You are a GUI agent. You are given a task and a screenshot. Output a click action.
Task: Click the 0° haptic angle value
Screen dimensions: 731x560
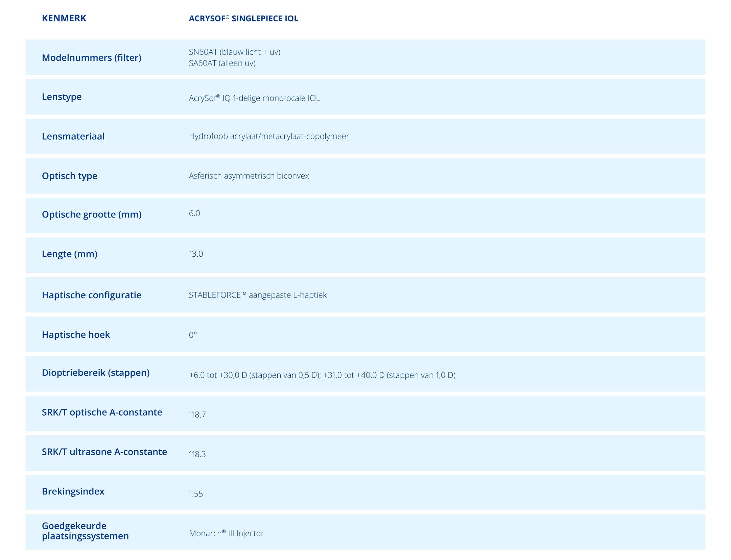[193, 335]
